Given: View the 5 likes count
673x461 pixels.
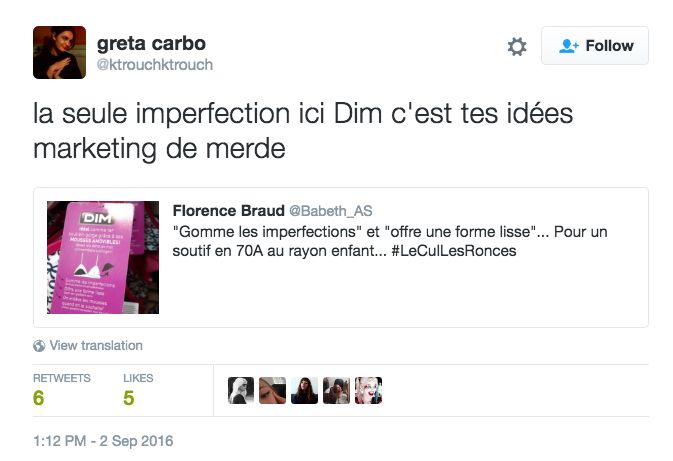Looking at the screenshot, I should point(129,398).
